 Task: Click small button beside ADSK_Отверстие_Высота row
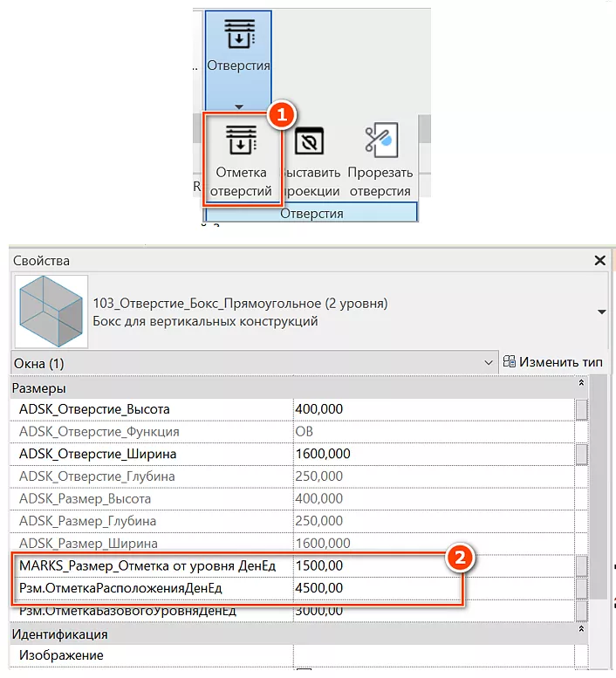(x=581, y=408)
